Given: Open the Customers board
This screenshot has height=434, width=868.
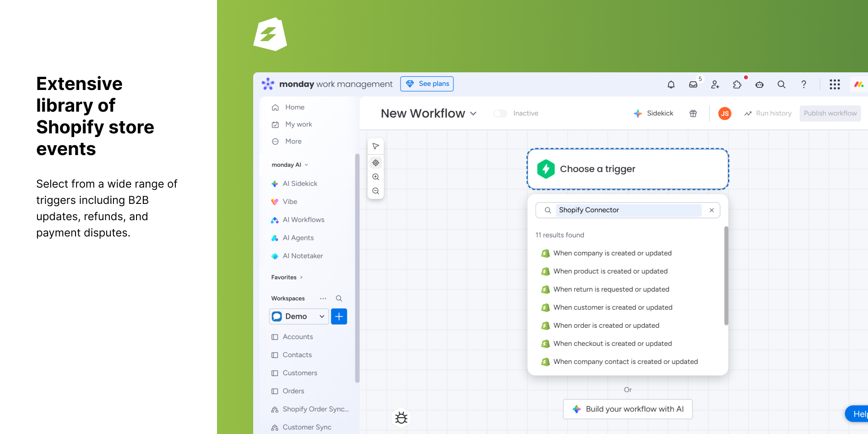Looking at the screenshot, I should (300, 373).
